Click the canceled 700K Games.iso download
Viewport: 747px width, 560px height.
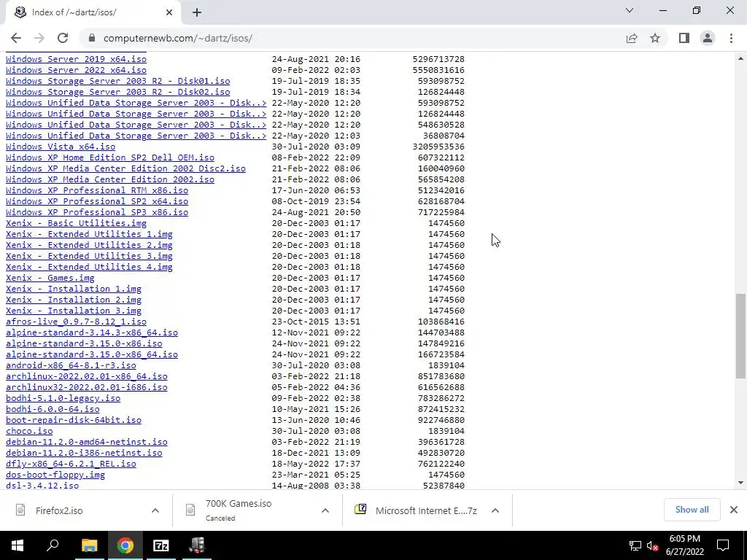(239, 510)
